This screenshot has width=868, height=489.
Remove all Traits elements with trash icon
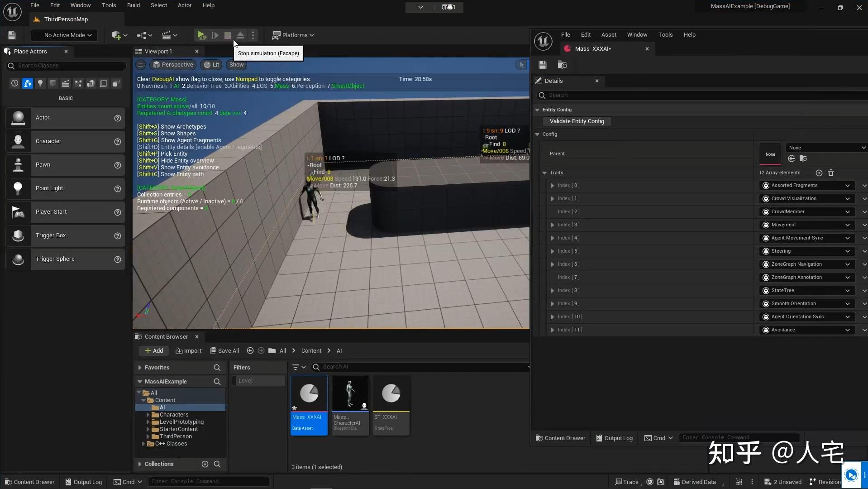point(831,173)
